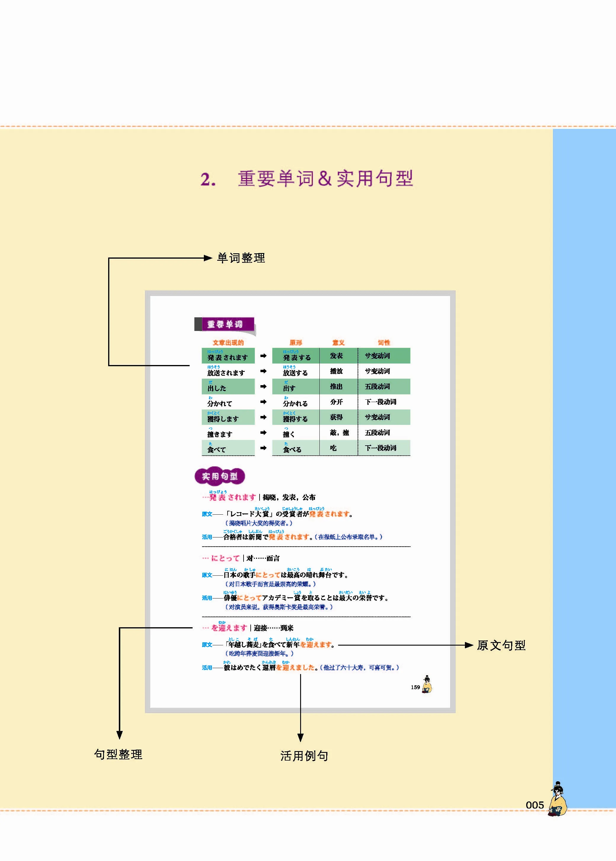Click the page number 005
The height and width of the screenshot is (861, 616).
click(x=535, y=805)
